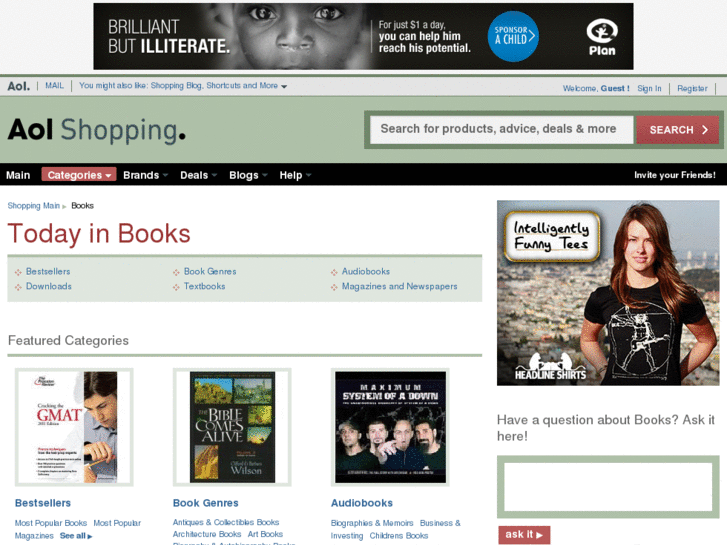Open the Cracking the GMAT book cover

click(x=74, y=427)
